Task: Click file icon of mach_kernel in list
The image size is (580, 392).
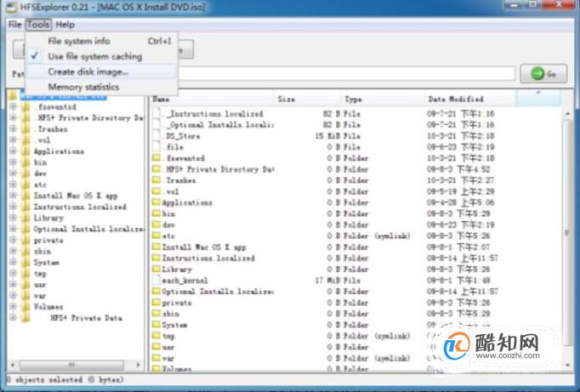Action: click(x=156, y=280)
